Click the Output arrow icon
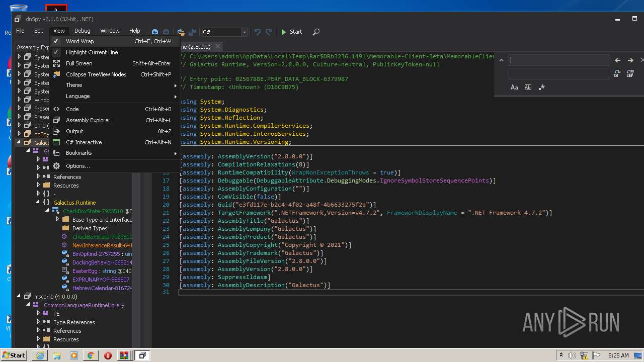Screen dimensions: 644x362 click(x=56, y=131)
